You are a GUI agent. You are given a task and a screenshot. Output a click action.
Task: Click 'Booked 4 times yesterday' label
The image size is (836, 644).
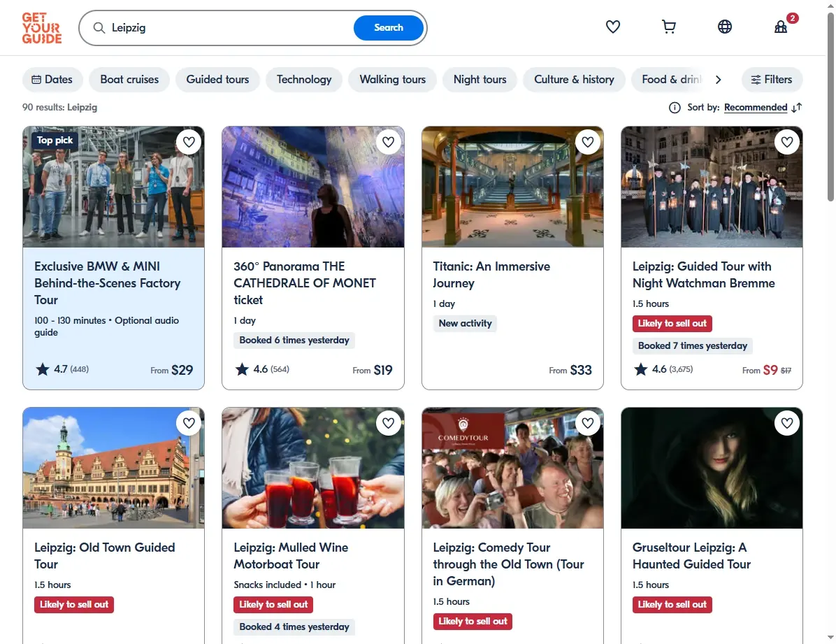point(294,627)
